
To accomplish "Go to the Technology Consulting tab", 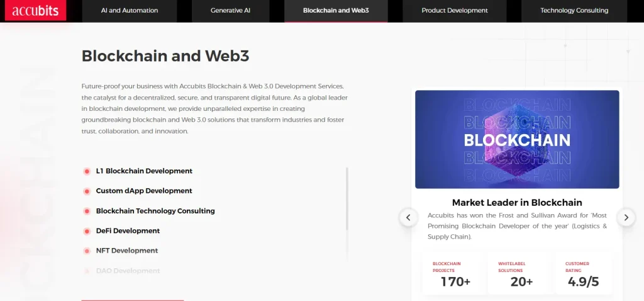I will (574, 11).
